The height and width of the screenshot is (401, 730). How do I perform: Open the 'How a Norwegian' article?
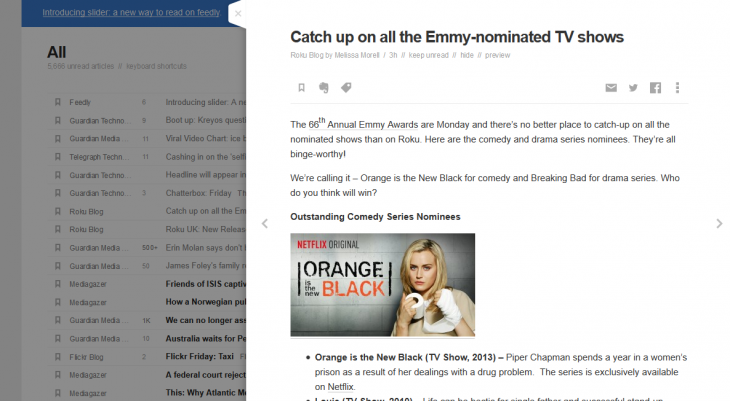205,302
